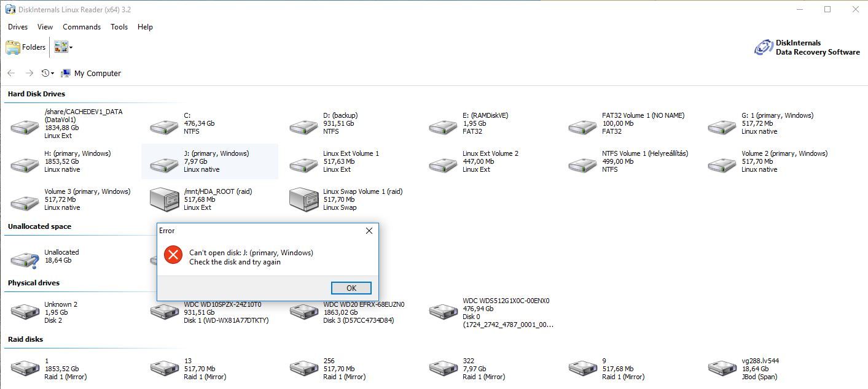The height and width of the screenshot is (389, 868).
Task: Select the /mnt/HDA_ROOT (raid) server icon
Action: point(164,199)
